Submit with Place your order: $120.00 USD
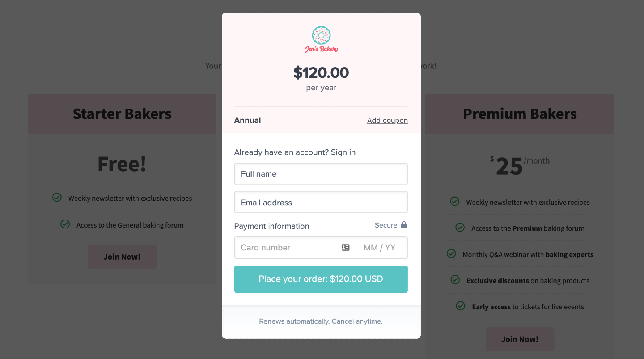 (x=321, y=279)
